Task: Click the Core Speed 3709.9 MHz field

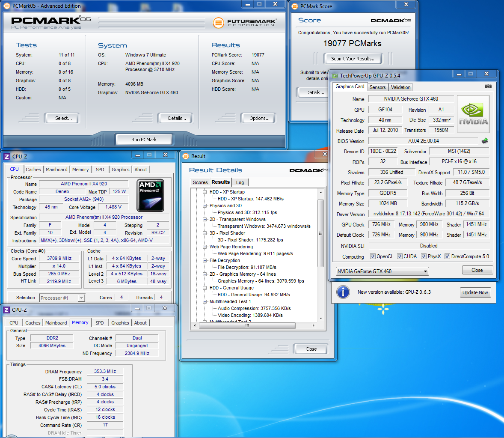Action: click(x=59, y=259)
